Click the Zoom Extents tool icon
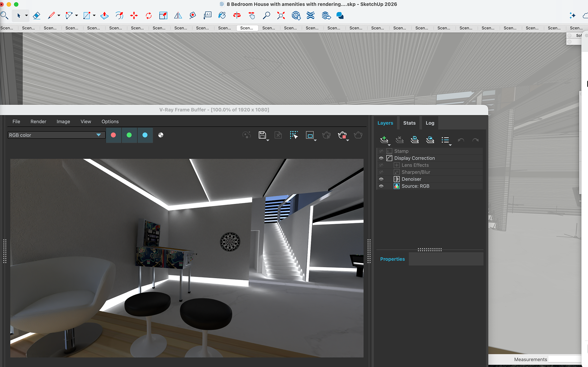588x367 pixels. pos(281,15)
